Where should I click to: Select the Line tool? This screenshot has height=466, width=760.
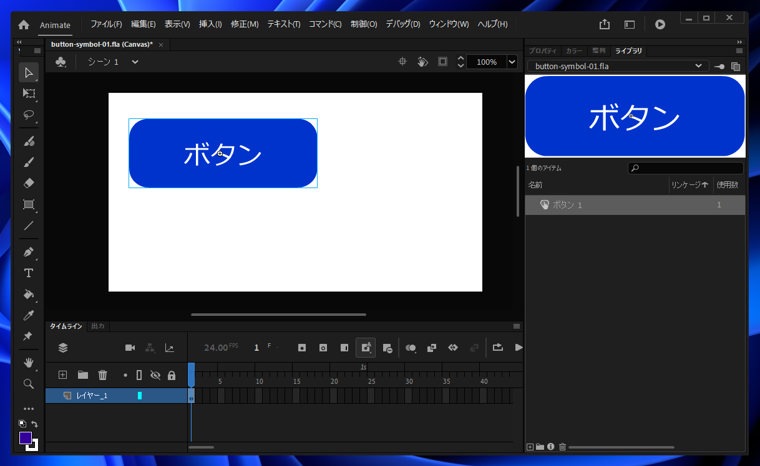click(29, 225)
